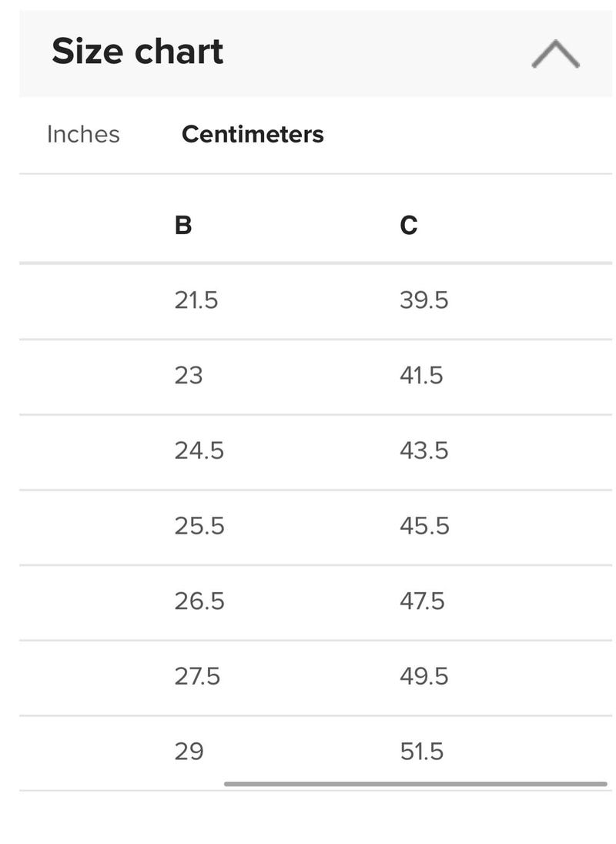
Task: Select the 21.5 value in column B
Action: pyautogui.click(x=196, y=300)
